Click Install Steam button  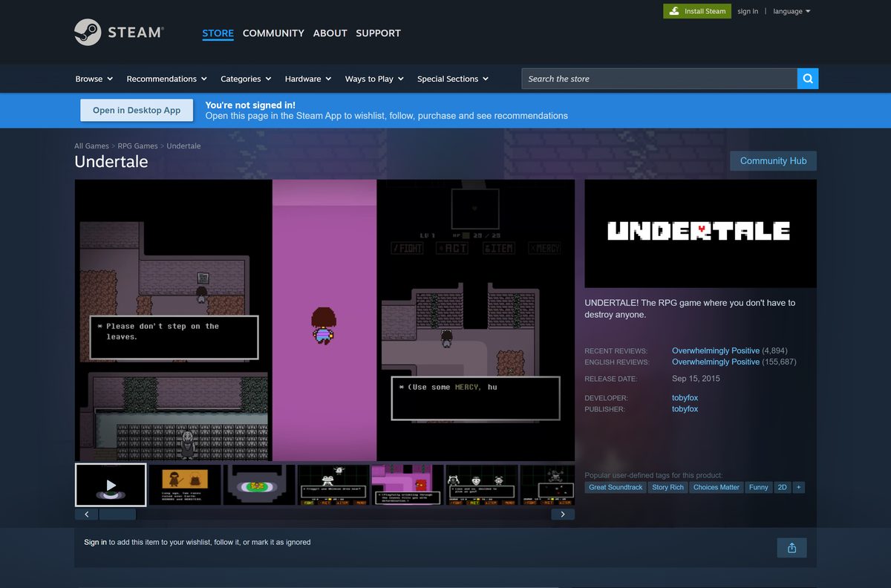pos(697,11)
